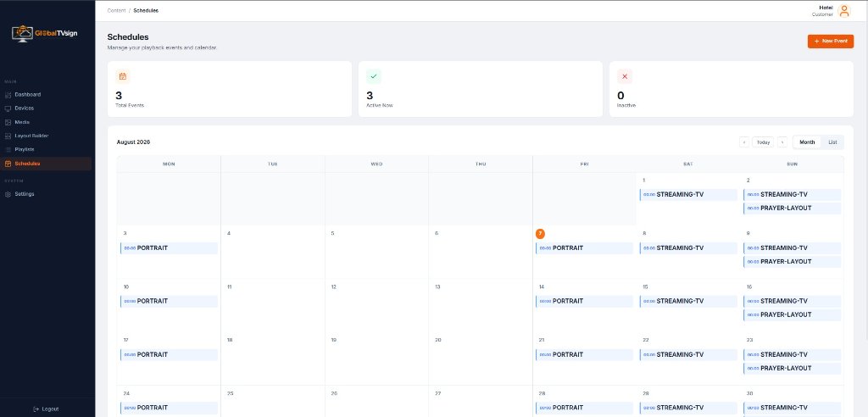This screenshot has width=868, height=417.
Task: Click the Devices monitor icon
Action: 8,108
